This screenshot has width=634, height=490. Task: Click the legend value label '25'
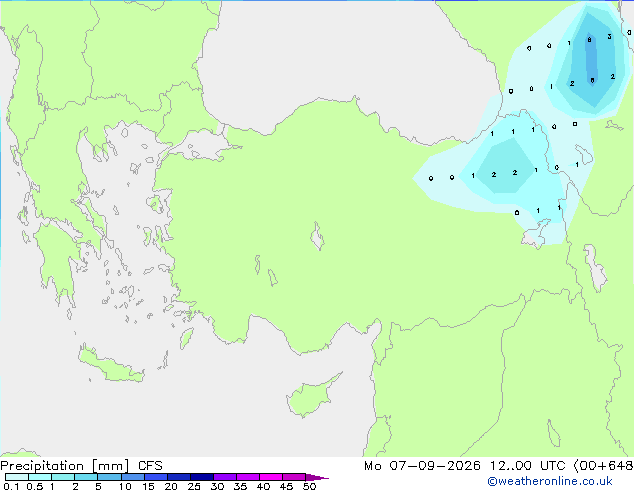[x=194, y=486]
